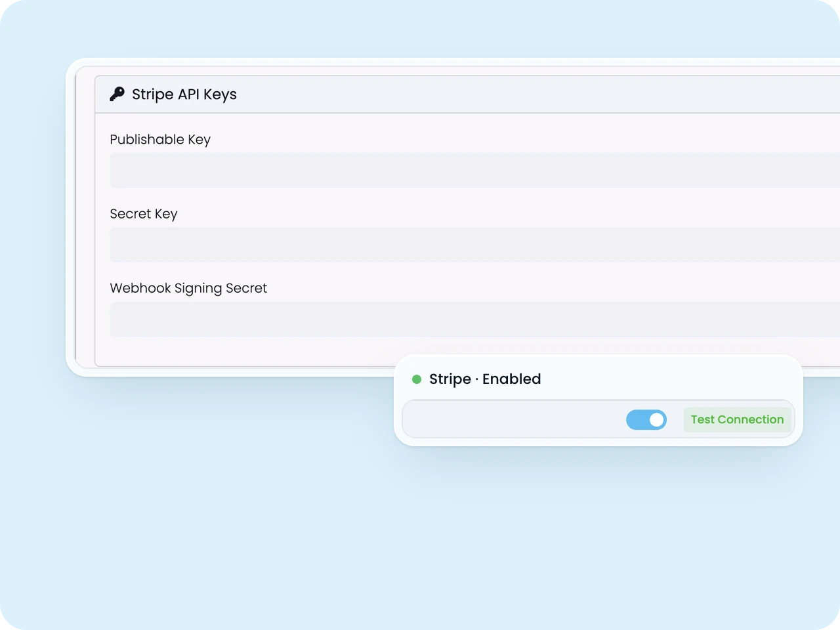Select the Webhook Signing Secret input field

point(475,320)
